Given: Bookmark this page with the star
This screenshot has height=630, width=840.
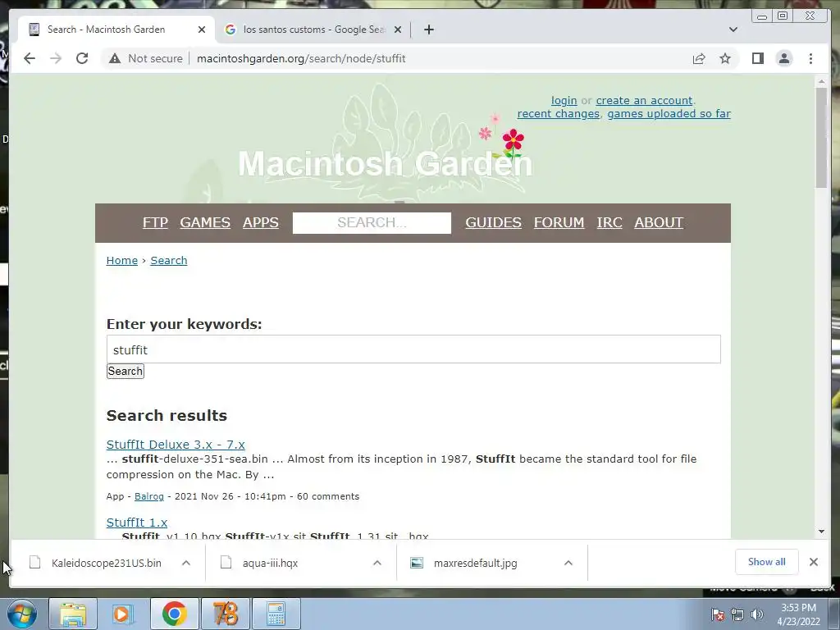Looking at the screenshot, I should [x=725, y=58].
